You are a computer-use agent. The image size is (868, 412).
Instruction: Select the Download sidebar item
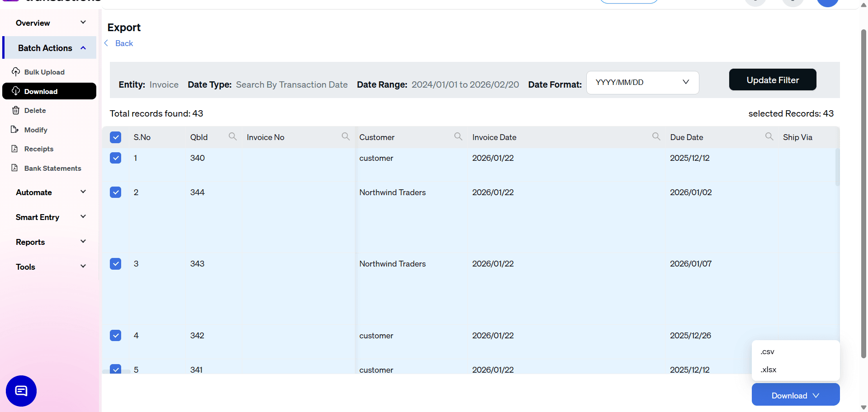(x=40, y=91)
